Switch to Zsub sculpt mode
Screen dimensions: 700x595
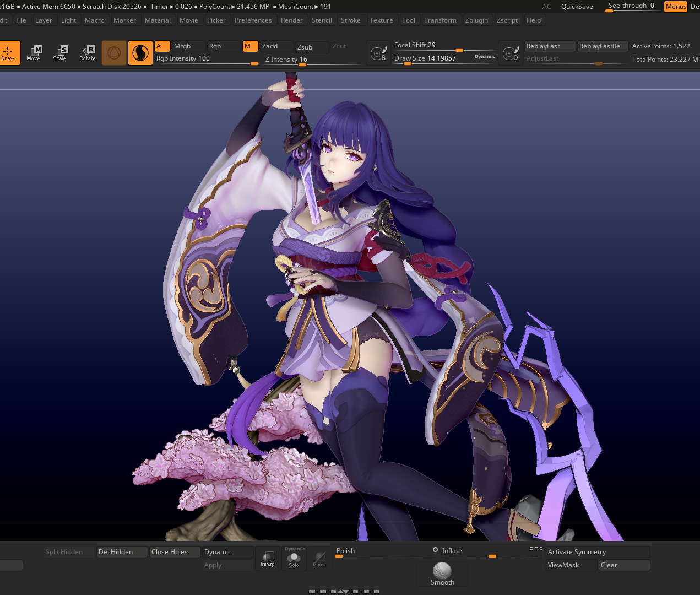(312, 47)
